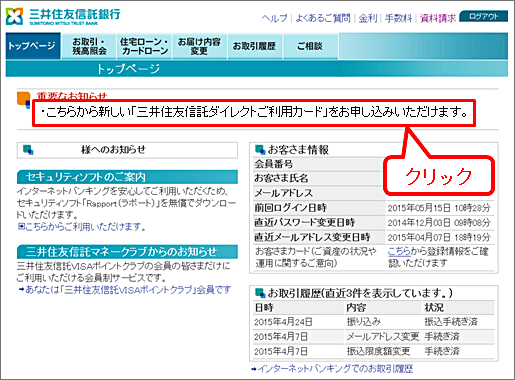Click the 直近メールアドレス変更日時 label
Viewport: 515px width, 380px height.
point(312,237)
